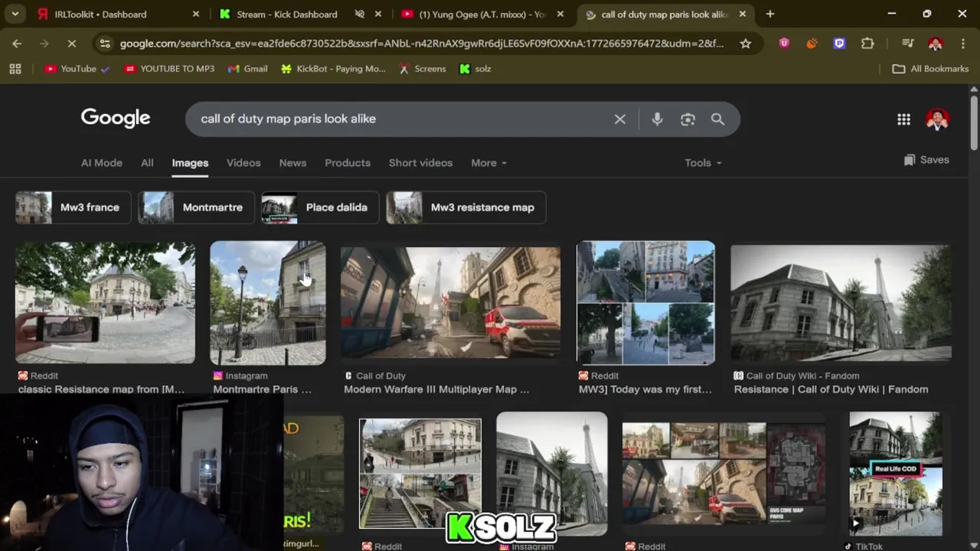
Task: Open YOUTUBE TO MP3 bookmark
Action: [169, 69]
